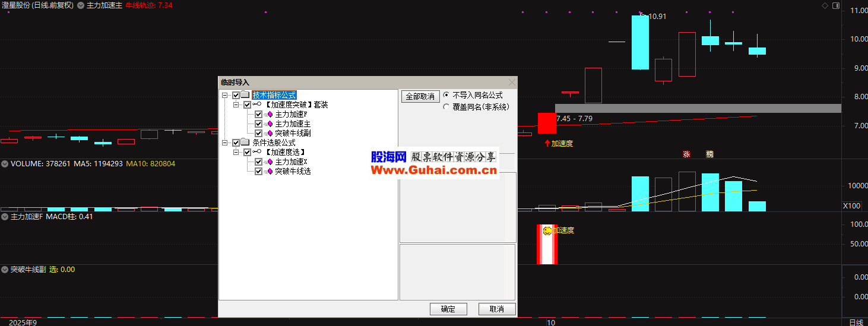Click the 榜 marker icon on chart
The height and width of the screenshot is (326, 868).
[709, 154]
